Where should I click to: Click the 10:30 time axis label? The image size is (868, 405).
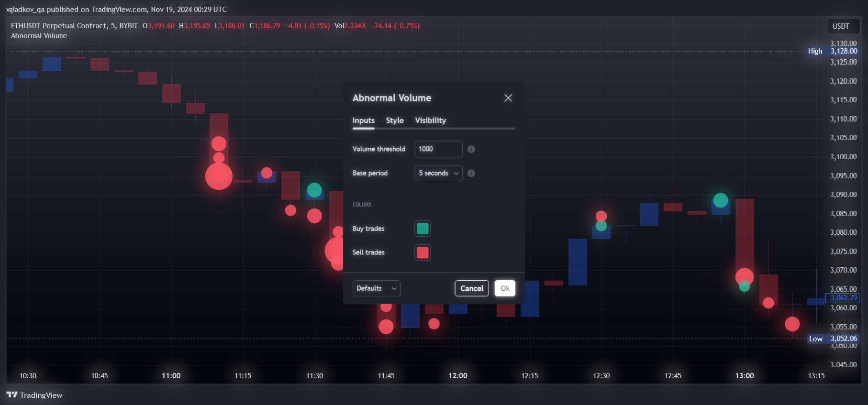pos(28,376)
